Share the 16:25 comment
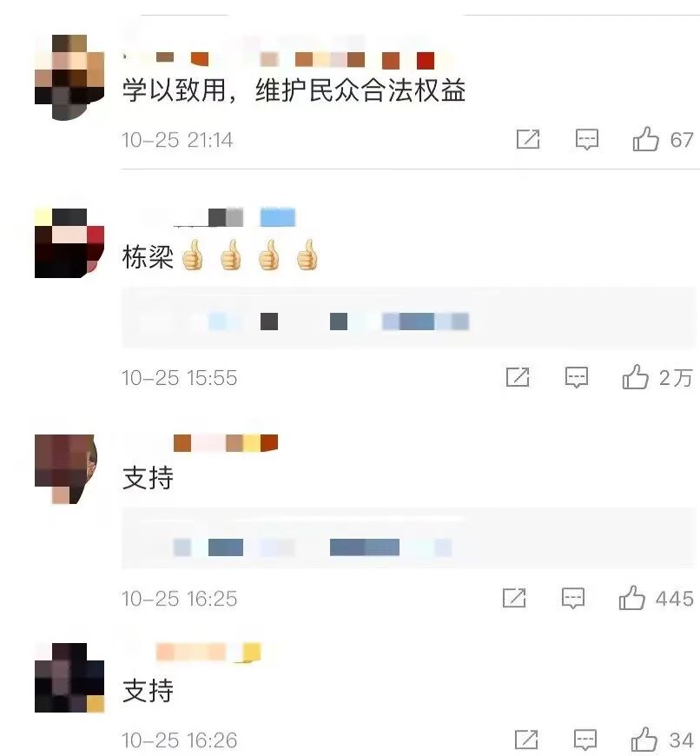 [x=514, y=598]
